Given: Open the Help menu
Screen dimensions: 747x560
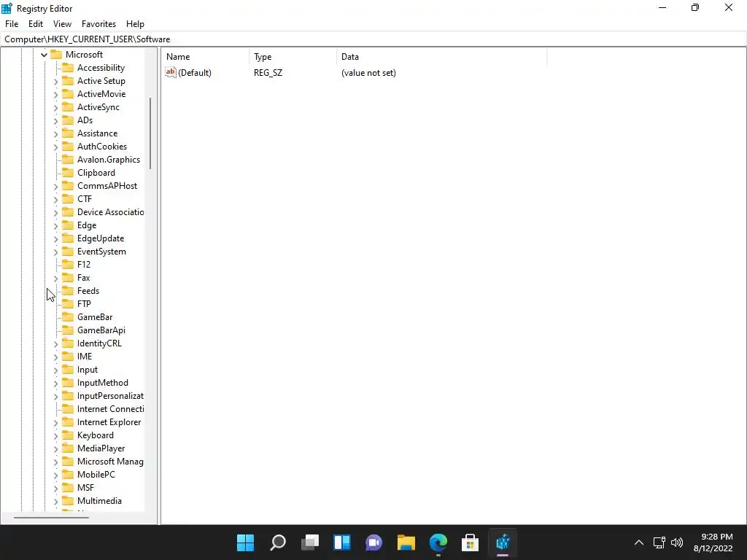Looking at the screenshot, I should click(x=135, y=24).
